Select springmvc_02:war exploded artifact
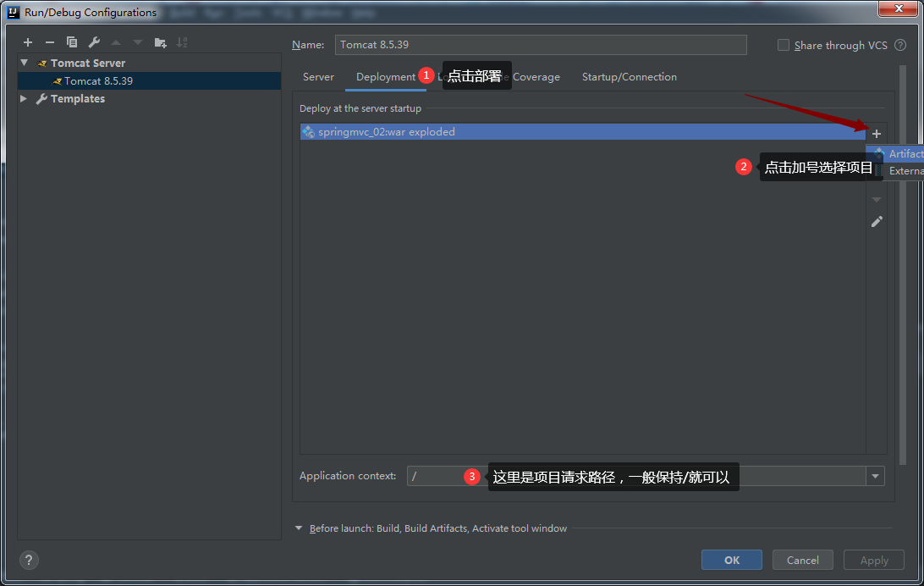This screenshot has width=924, height=586. [582, 131]
